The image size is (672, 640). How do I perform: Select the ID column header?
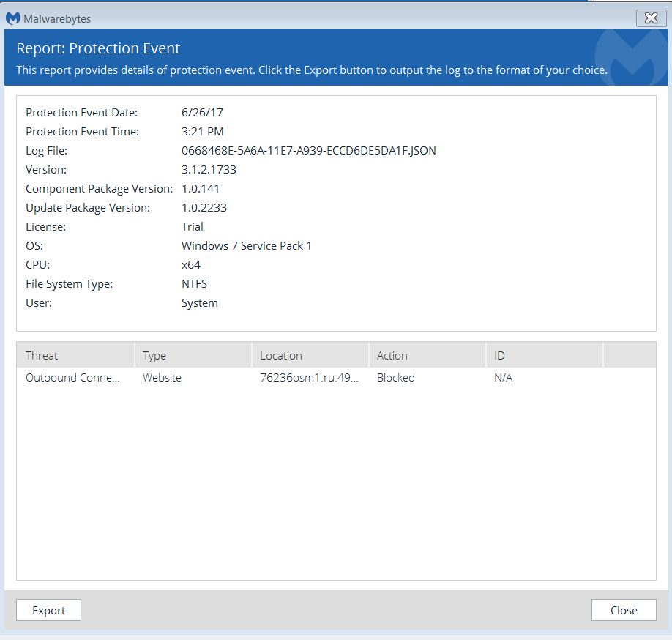tap(498, 355)
